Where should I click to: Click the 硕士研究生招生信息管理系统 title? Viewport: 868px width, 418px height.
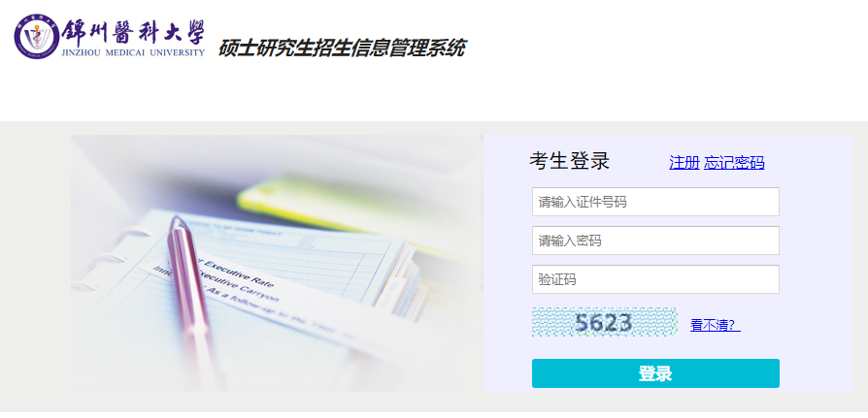(341, 48)
